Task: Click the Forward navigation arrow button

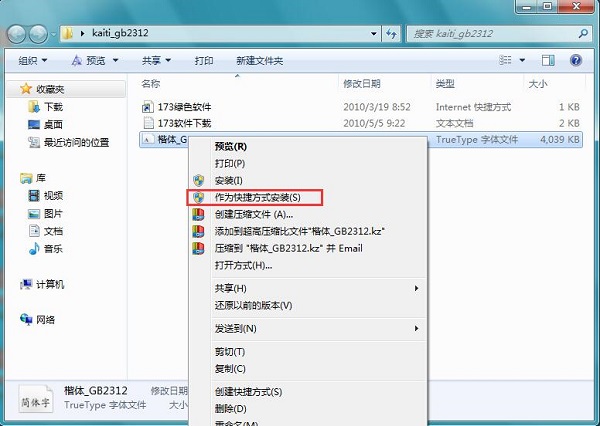Action: point(38,34)
